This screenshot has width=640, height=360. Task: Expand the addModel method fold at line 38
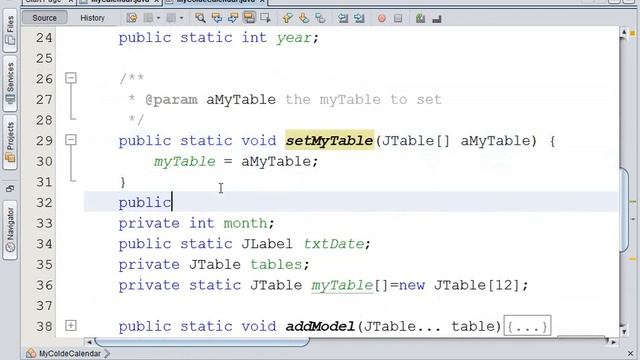coord(71,325)
